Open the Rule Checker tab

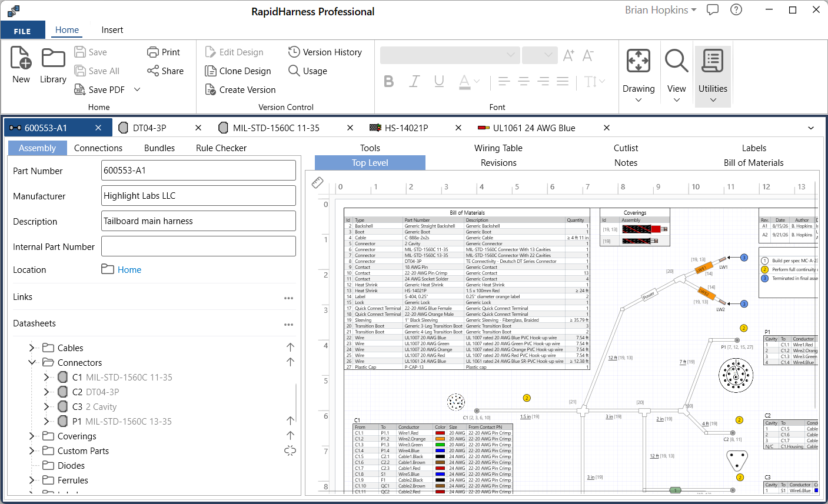coord(221,148)
